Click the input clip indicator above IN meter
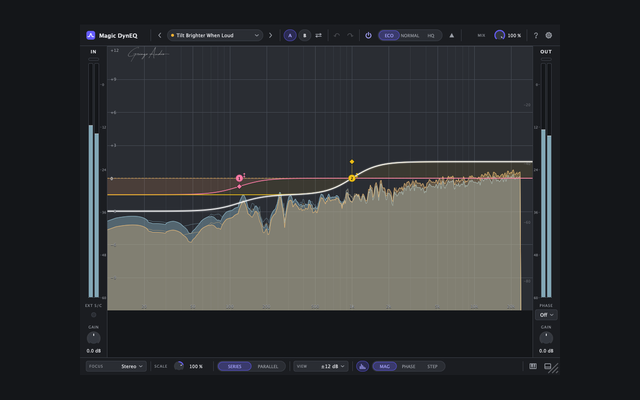This screenshot has height=400, width=640. coord(93,59)
